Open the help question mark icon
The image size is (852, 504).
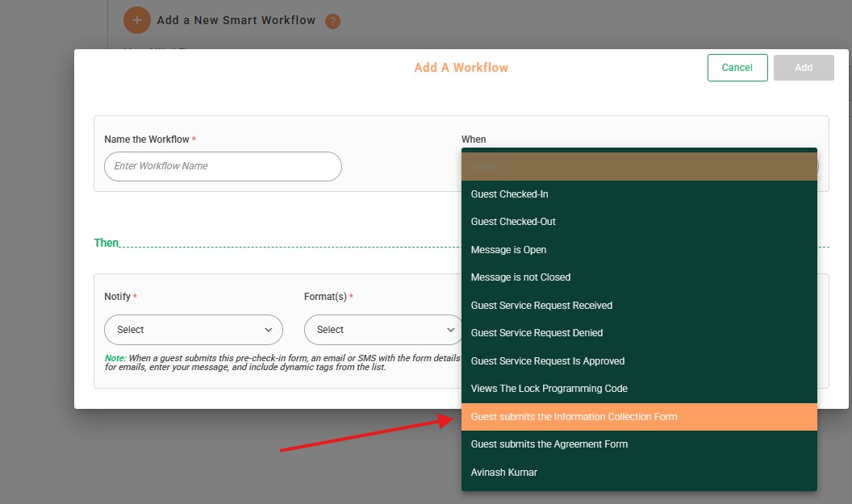pos(332,21)
